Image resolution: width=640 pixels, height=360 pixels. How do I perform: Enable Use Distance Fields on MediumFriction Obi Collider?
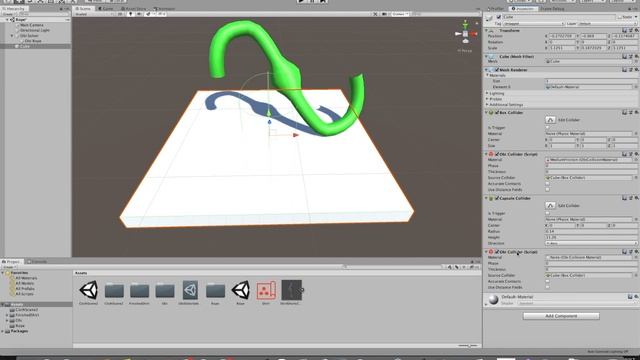tap(547, 190)
